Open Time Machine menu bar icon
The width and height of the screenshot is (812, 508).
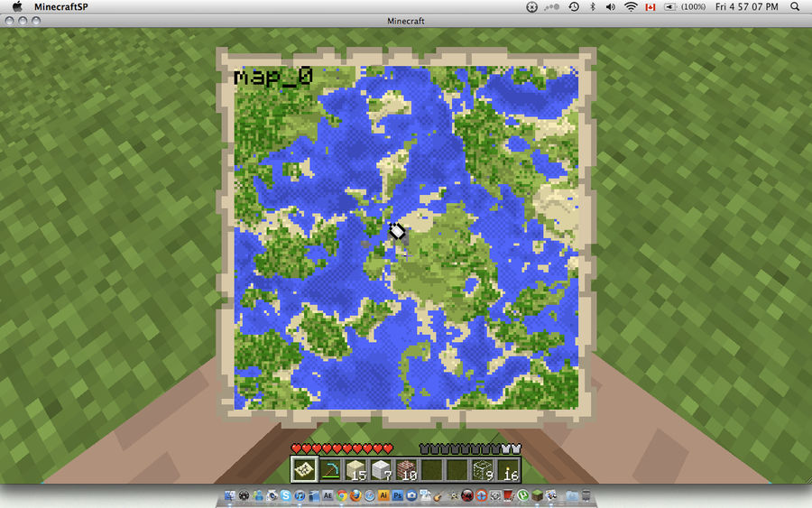click(574, 6)
